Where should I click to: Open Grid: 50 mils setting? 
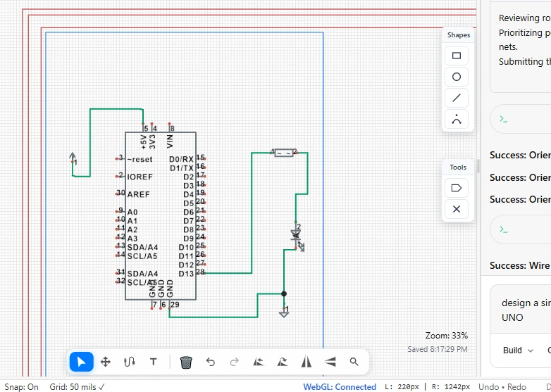(x=77, y=387)
